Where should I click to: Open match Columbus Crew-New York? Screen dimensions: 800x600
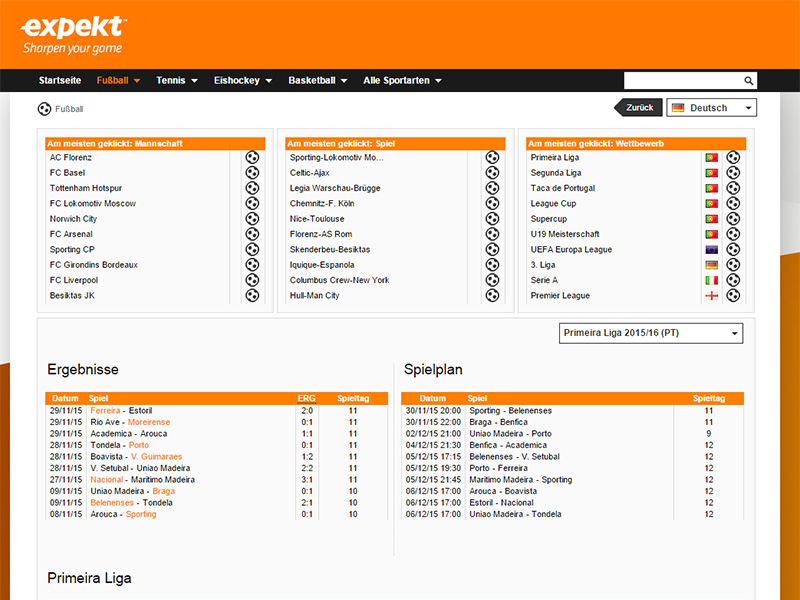coord(339,280)
